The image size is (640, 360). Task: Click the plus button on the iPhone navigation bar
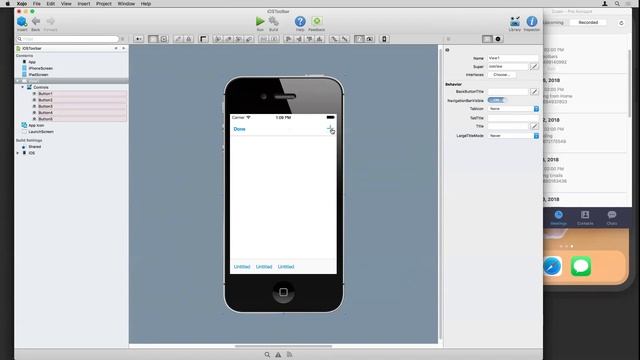point(330,129)
